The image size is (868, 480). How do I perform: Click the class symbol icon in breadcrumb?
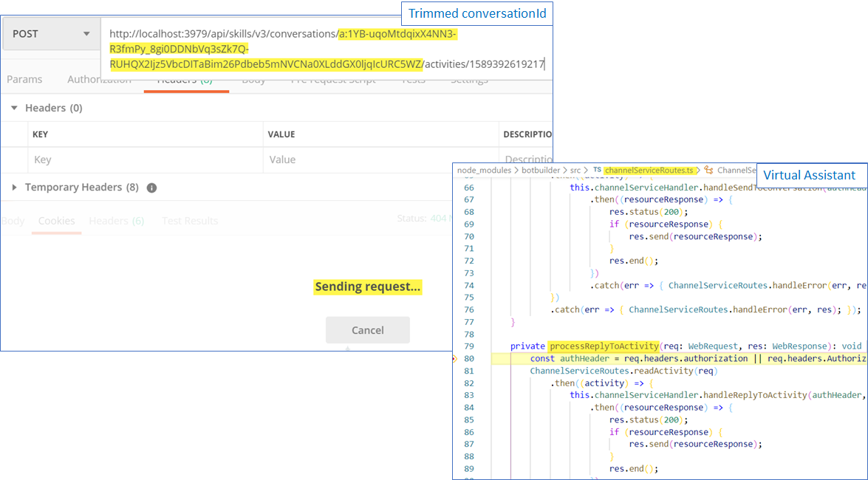coord(708,170)
